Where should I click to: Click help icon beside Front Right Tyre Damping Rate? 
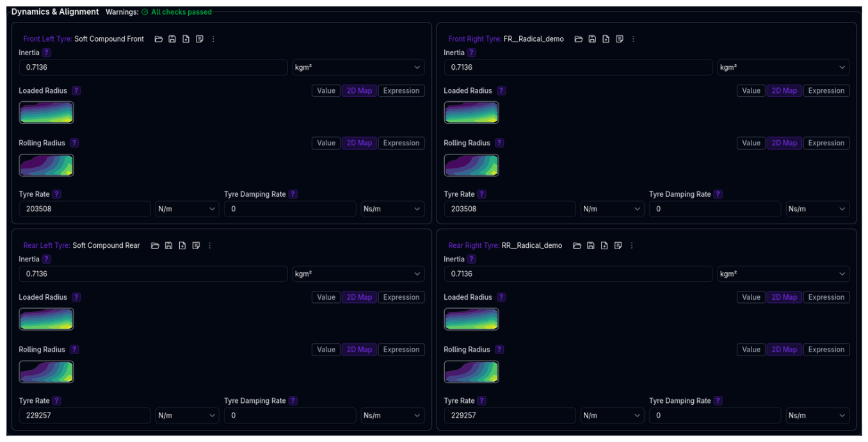pyautogui.click(x=718, y=194)
